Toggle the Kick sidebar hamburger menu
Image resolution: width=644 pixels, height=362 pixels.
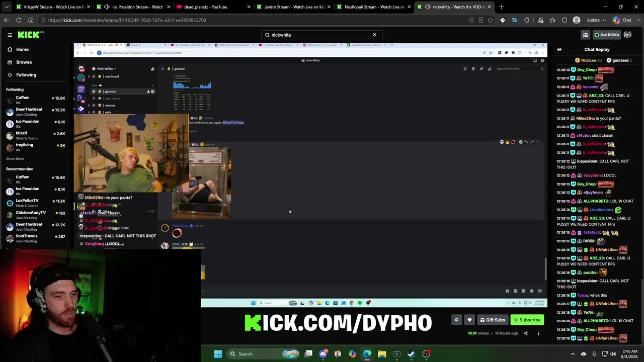coord(10,35)
